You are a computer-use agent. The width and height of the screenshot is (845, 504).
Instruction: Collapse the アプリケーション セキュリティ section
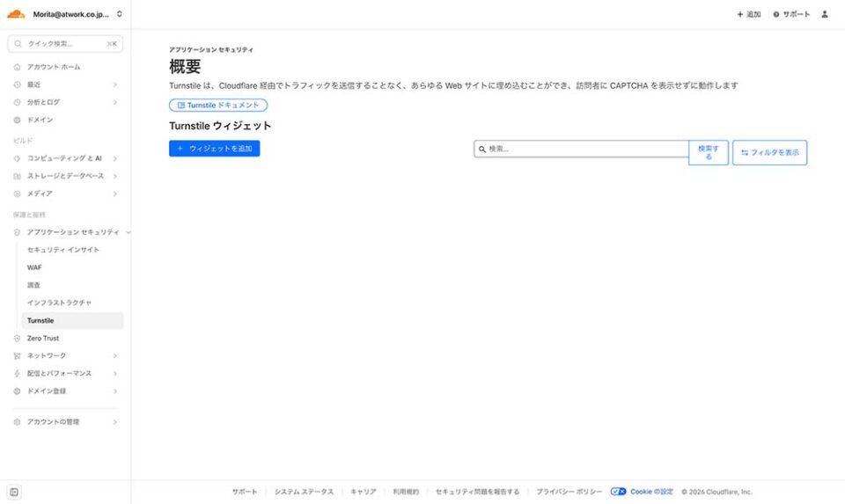coord(129,232)
